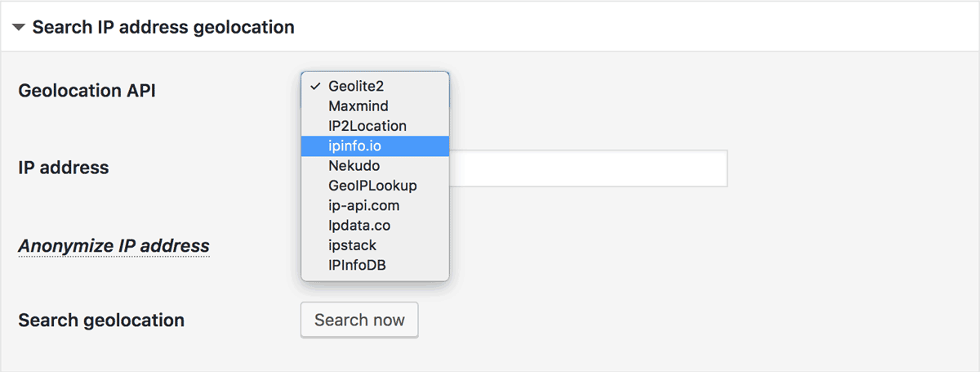The image size is (980, 372).
Task: Click the Geolocation API label
Action: pos(87,90)
